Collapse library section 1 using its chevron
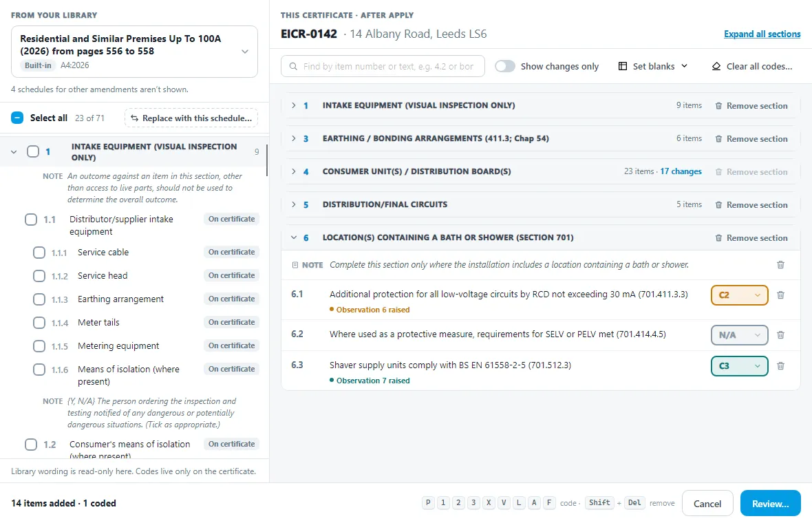The width and height of the screenshot is (812, 523). pos(14,151)
